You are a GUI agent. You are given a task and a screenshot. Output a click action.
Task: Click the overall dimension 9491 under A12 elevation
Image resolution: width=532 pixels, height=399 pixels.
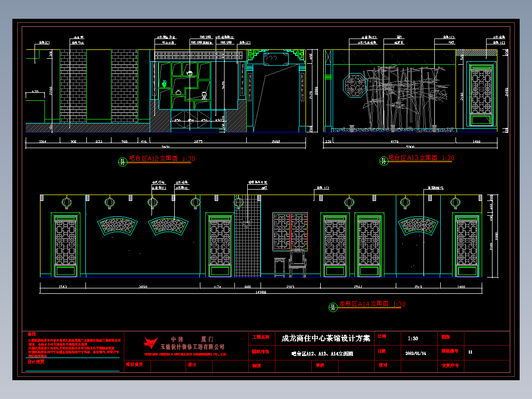(165, 147)
